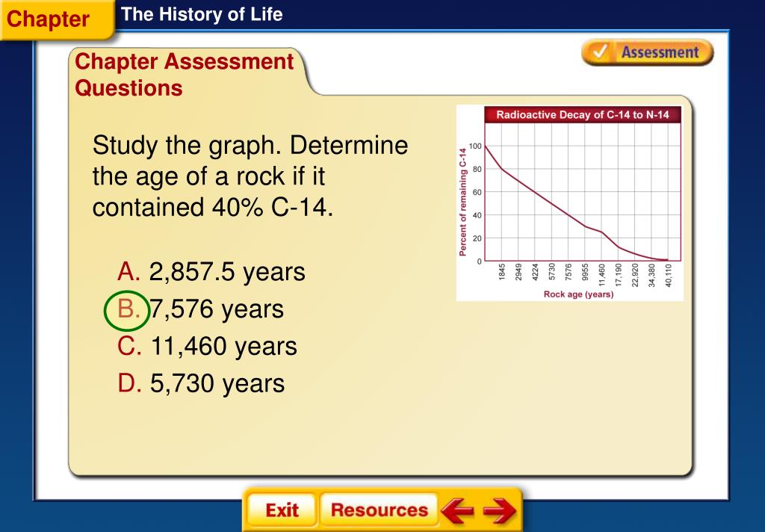Screen dimensions: 765x532
Task: Go to previous slide with left arrow
Action: point(457,510)
